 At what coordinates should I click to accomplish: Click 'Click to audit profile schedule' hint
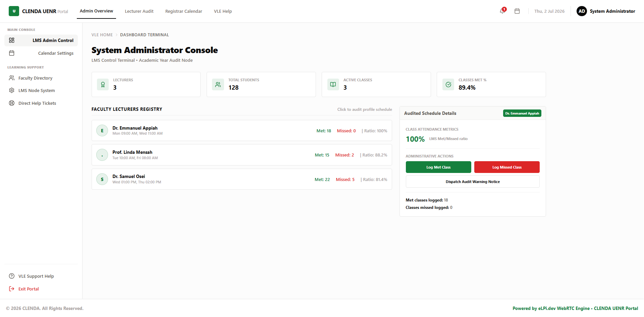click(x=365, y=109)
